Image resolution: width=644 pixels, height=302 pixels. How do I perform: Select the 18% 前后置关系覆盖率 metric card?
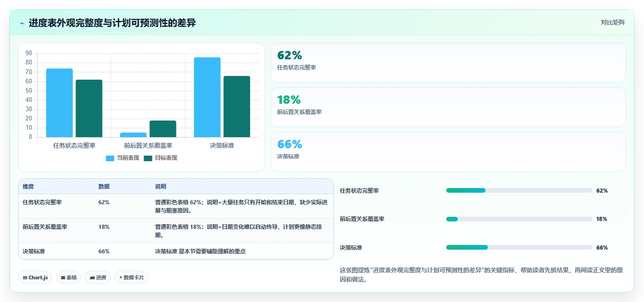click(448, 107)
